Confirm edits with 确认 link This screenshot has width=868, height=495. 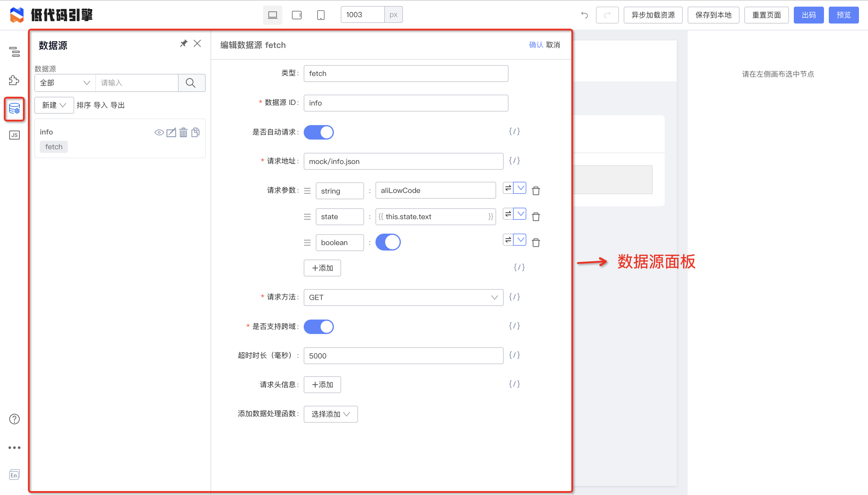(536, 45)
